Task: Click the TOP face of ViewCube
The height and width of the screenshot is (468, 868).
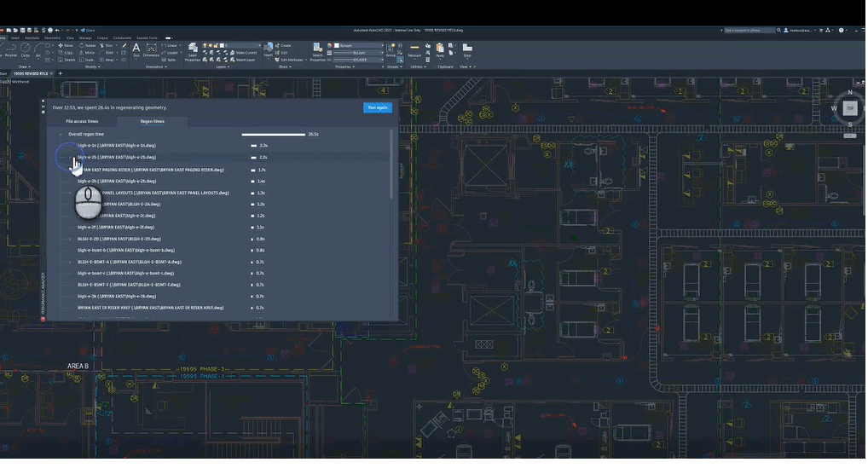Action: click(x=850, y=108)
